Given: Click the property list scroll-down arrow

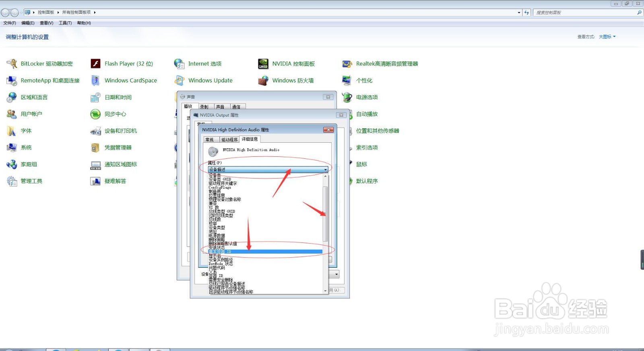Looking at the screenshot, I should click(x=325, y=291).
